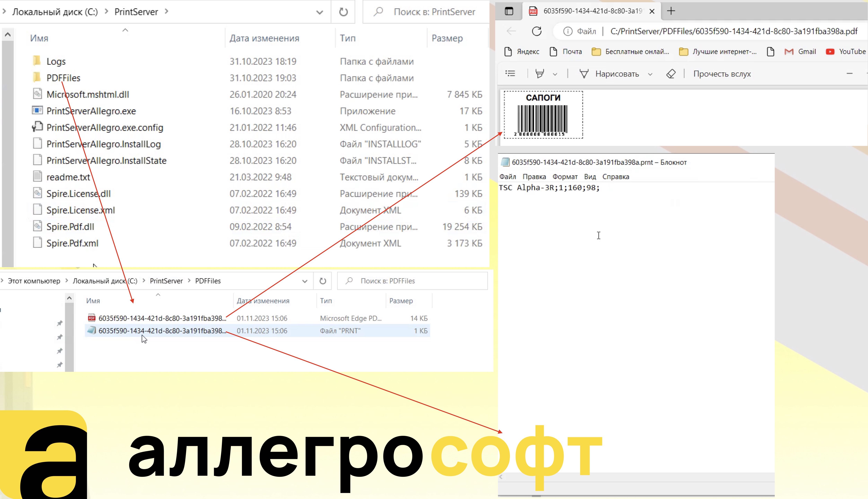Open Edge tab actions menu icon
The image size is (868, 499).
pyautogui.click(x=509, y=11)
